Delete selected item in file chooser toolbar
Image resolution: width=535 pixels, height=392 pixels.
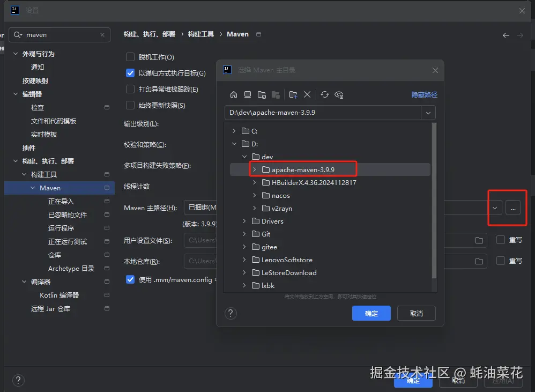point(307,94)
